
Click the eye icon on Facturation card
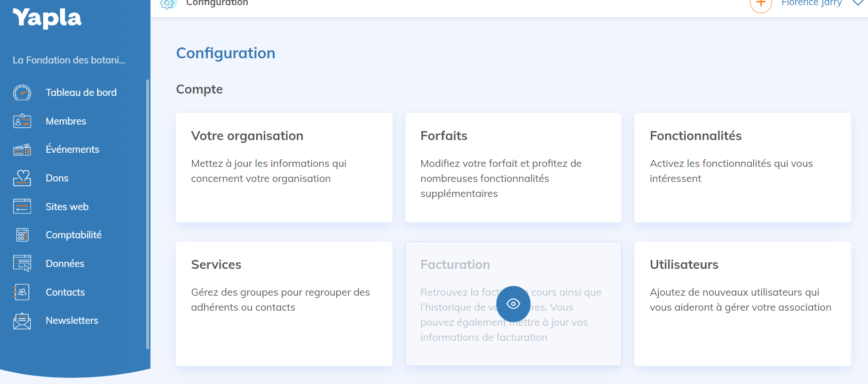click(x=513, y=304)
